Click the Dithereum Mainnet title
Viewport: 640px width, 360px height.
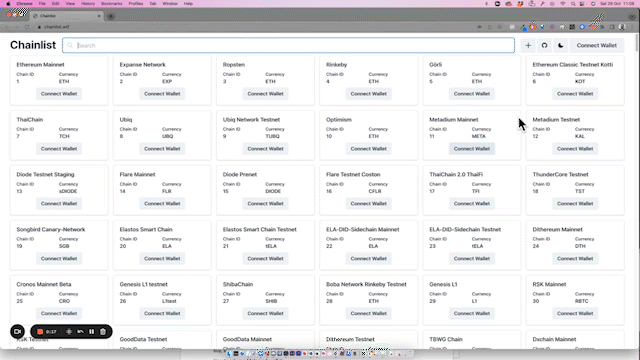pos(558,229)
